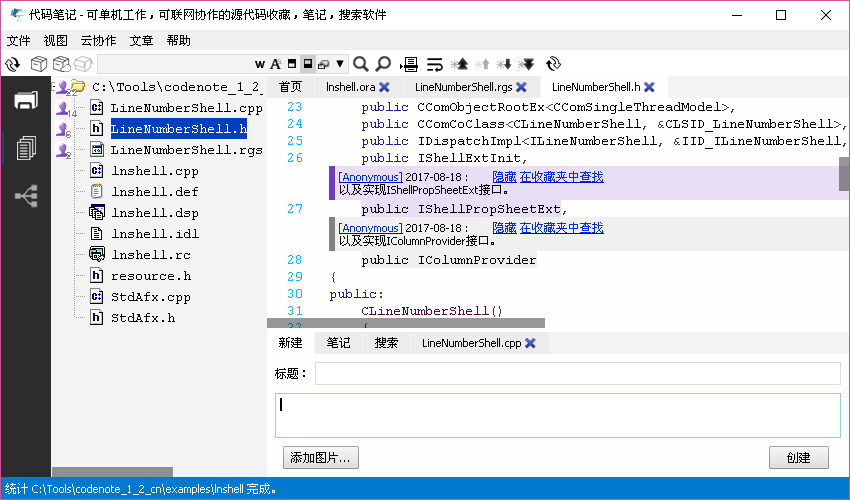Click the first solid box icon in toolbar
Screen dimensions: 850x500
point(38,64)
